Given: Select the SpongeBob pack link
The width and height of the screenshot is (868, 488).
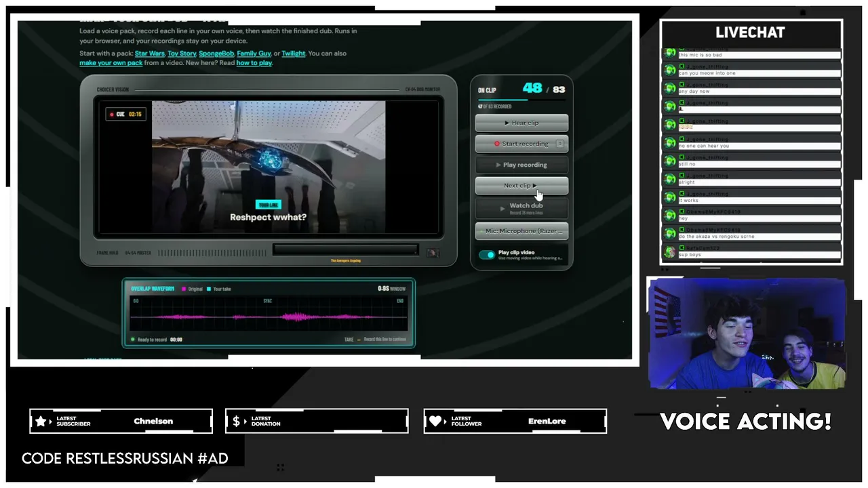Looking at the screenshot, I should pos(216,54).
